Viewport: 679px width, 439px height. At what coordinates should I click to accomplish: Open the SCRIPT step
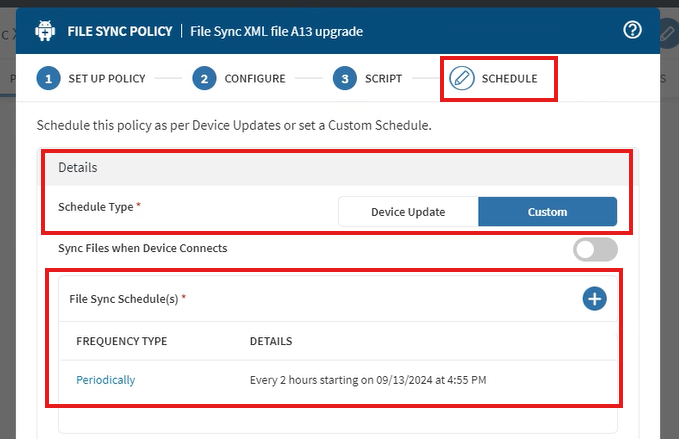pos(384,79)
